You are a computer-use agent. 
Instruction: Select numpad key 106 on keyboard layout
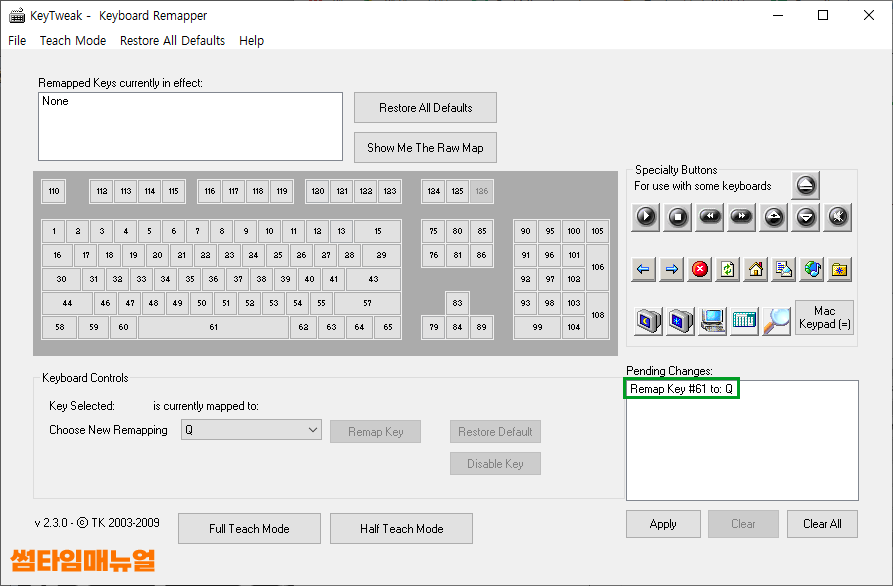(597, 267)
